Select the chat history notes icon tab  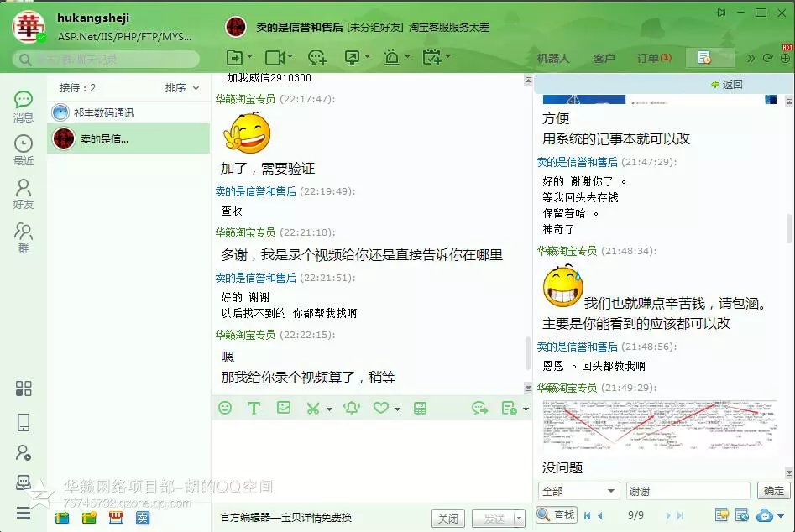[709, 58]
